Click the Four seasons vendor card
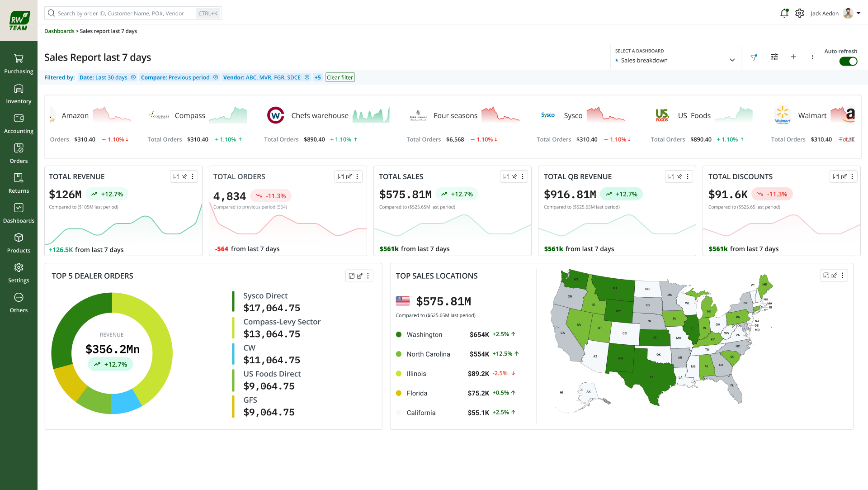The width and height of the screenshot is (868, 490). pos(463,125)
